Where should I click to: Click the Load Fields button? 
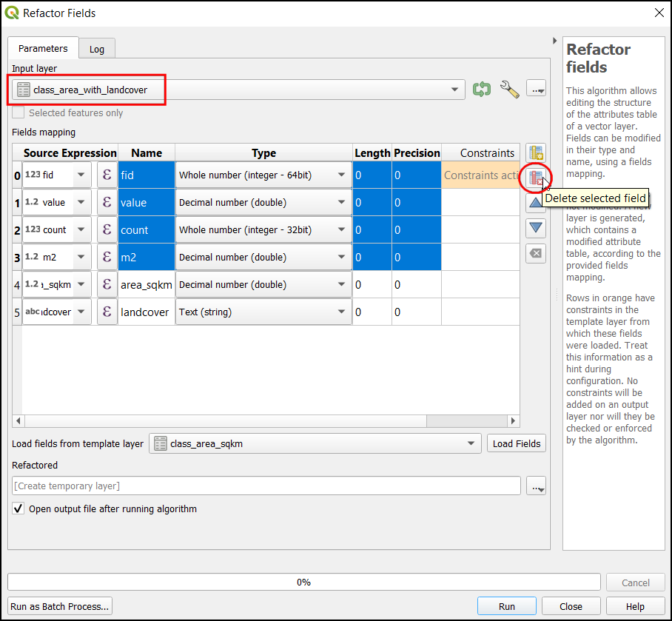point(517,444)
